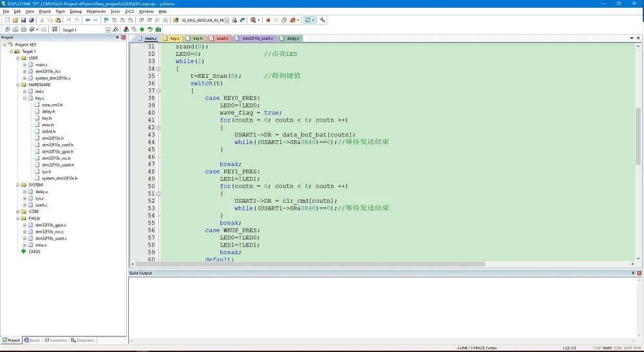This screenshot has width=644, height=352.
Task: Expand the CORE folder node
Action: coord(17,212)
